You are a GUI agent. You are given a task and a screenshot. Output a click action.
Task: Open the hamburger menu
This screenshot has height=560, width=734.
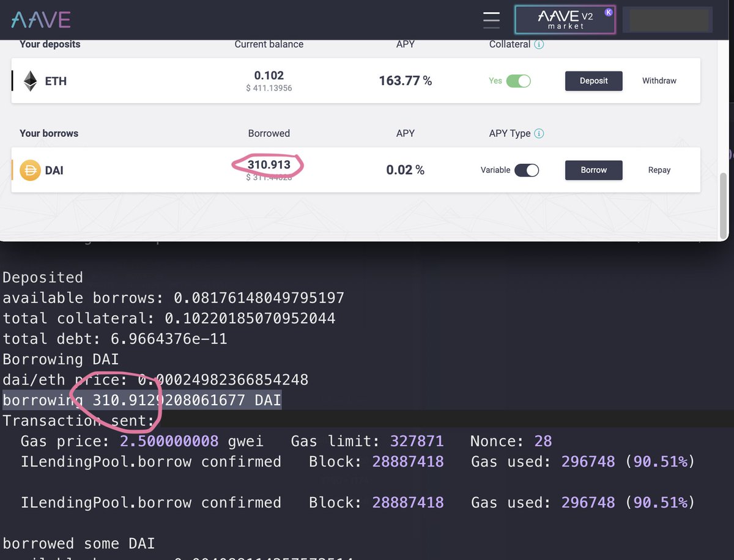coord(491,20)
